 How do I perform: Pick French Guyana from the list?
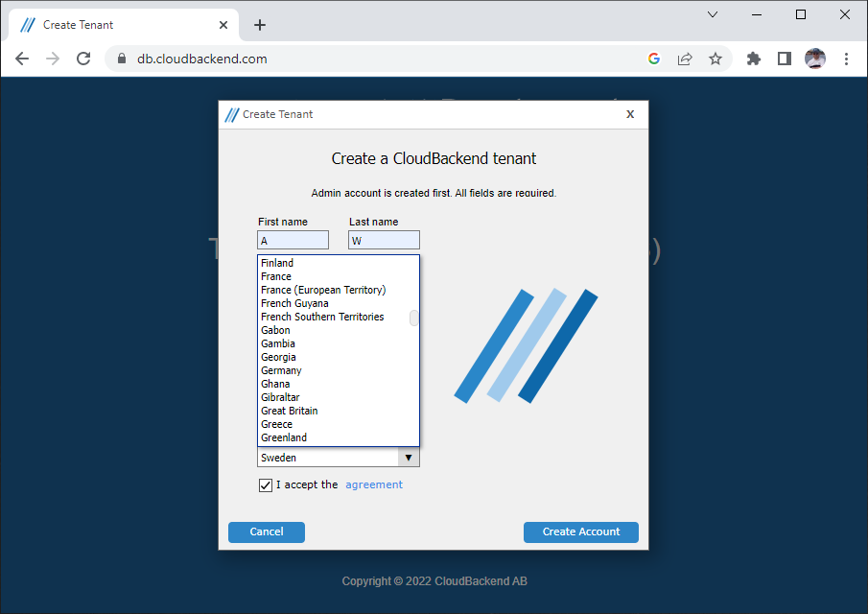coord(335,303)
